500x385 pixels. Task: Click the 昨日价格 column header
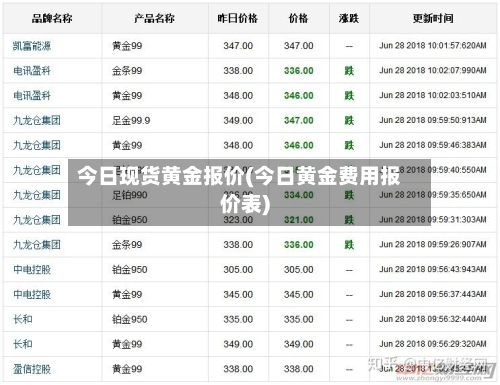pyautogui.click(x=238, y=18)
